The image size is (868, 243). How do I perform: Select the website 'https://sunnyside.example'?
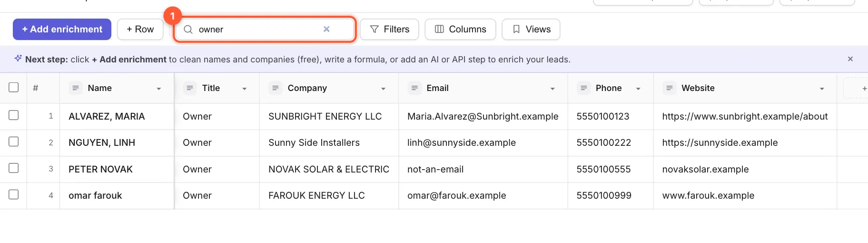coord(745,143)
